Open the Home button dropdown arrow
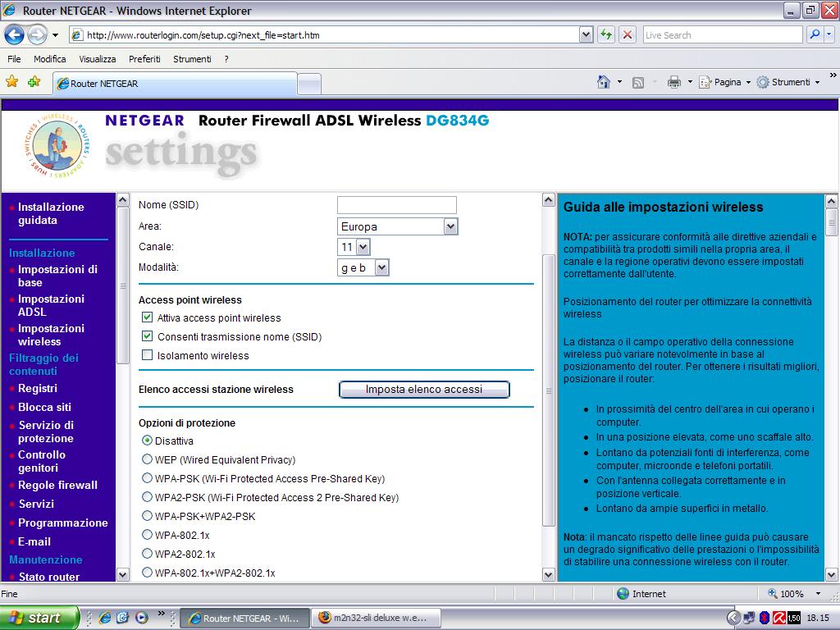Image resolution: width=840 pixels, height=630 pixels. (620, 83)
